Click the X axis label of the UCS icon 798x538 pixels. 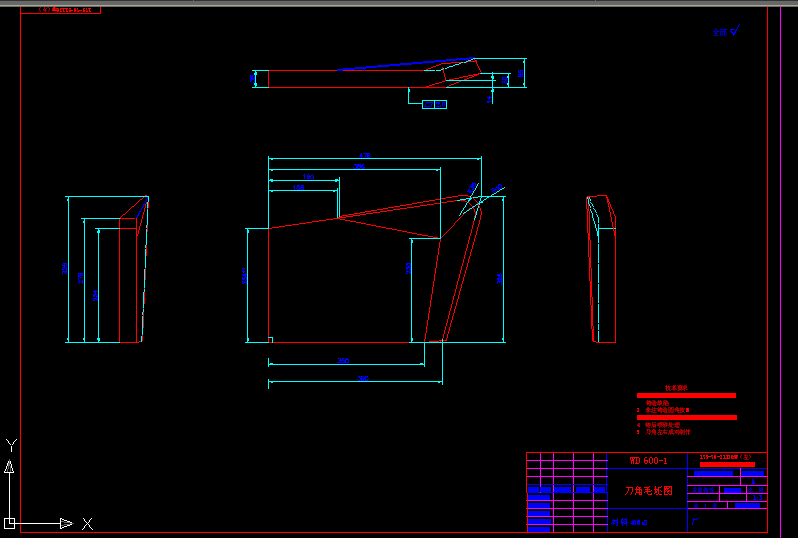click(87, 523)
